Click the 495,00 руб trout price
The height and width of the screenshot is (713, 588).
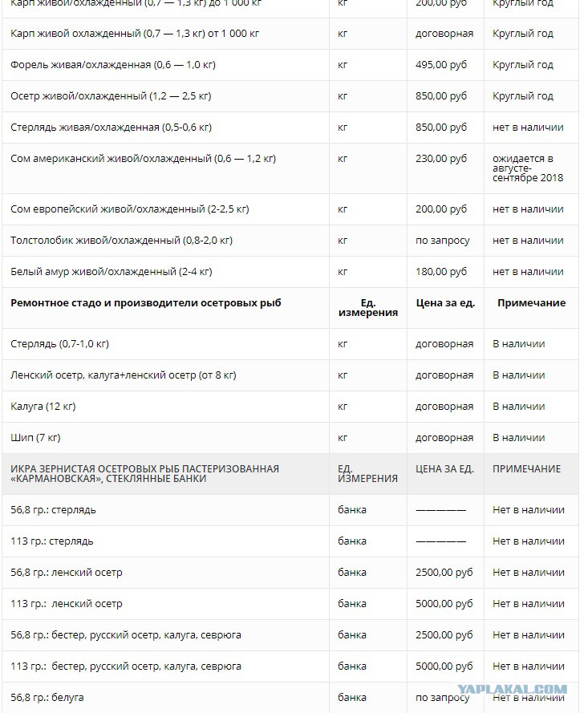coord(441,65)
